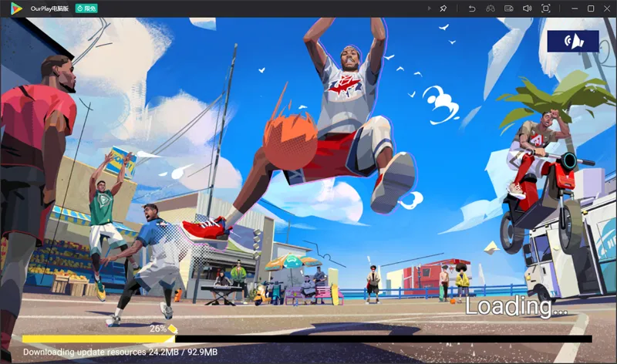Click the "Loading..." text
Screen dimensions: 617x364
516,306
